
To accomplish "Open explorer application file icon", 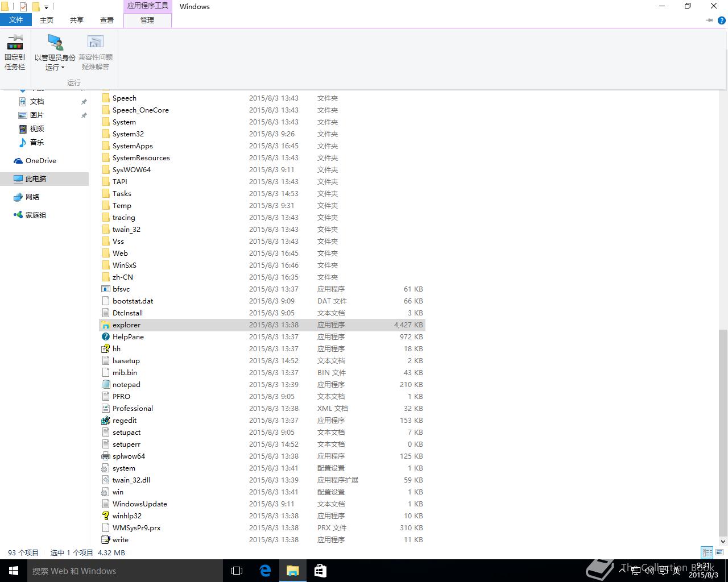I will [x=105, y=325].
